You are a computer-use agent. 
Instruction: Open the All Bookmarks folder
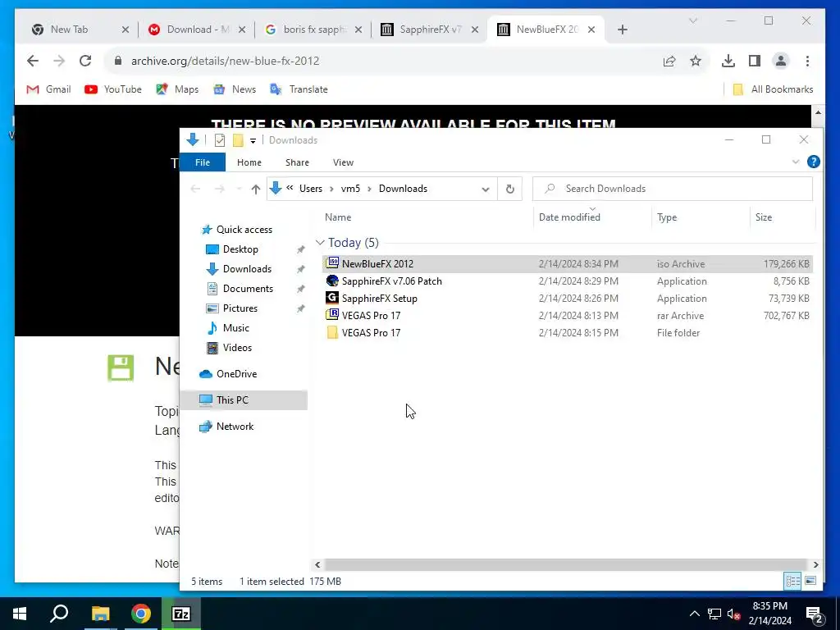(773, 89)
